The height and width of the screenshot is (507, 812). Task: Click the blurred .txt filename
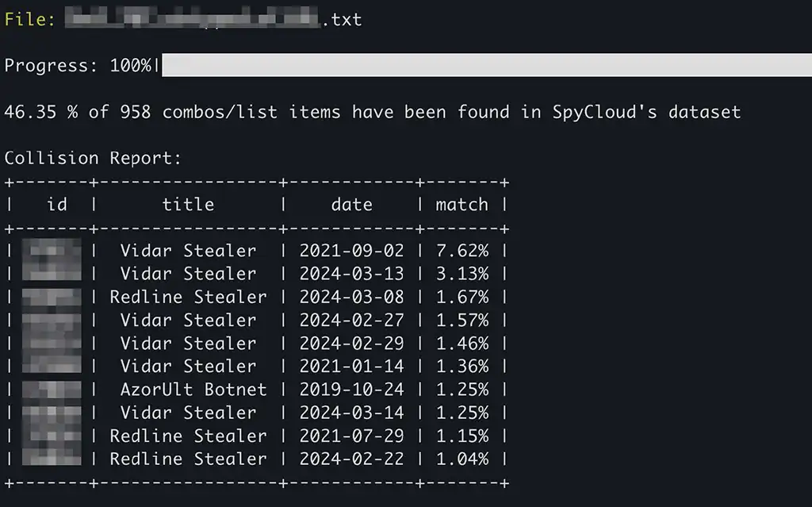[213, 19]
